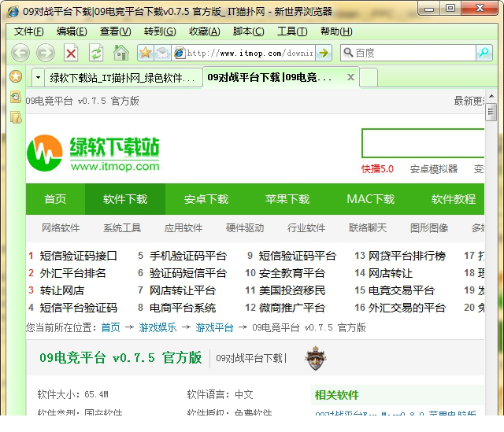Open the 软件下载 navigation item
This screenshot has height=432, width=504.
[125, 199]
